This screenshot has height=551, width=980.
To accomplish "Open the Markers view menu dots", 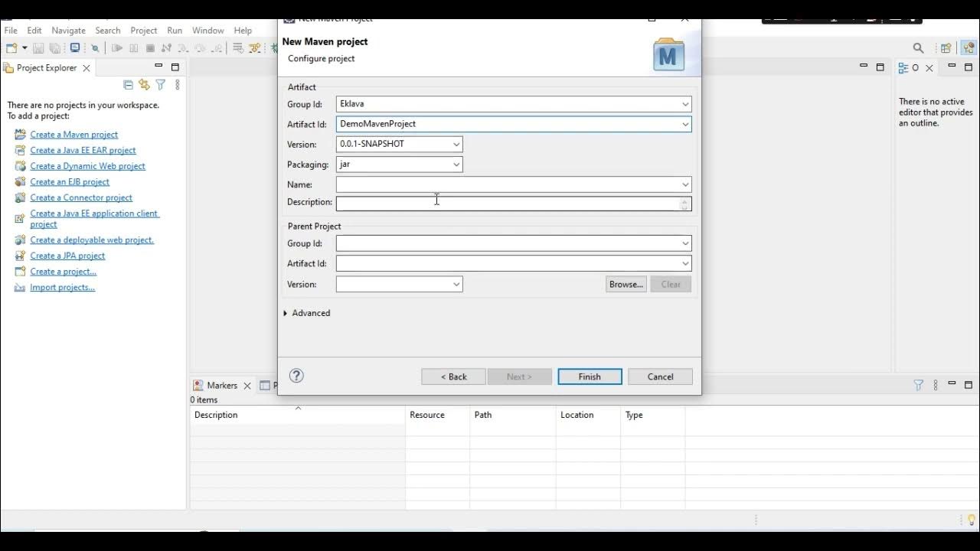I will click(936, 386).
